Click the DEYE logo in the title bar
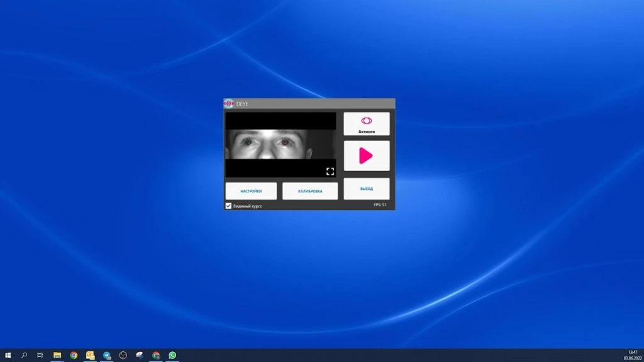Screen dimensions: 644x362 click(229, 104)
